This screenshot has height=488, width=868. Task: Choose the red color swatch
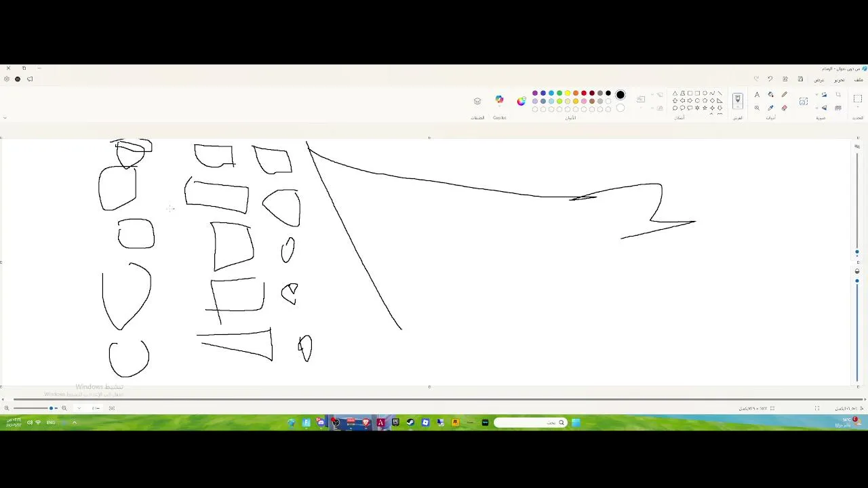[x=584, y=94]
